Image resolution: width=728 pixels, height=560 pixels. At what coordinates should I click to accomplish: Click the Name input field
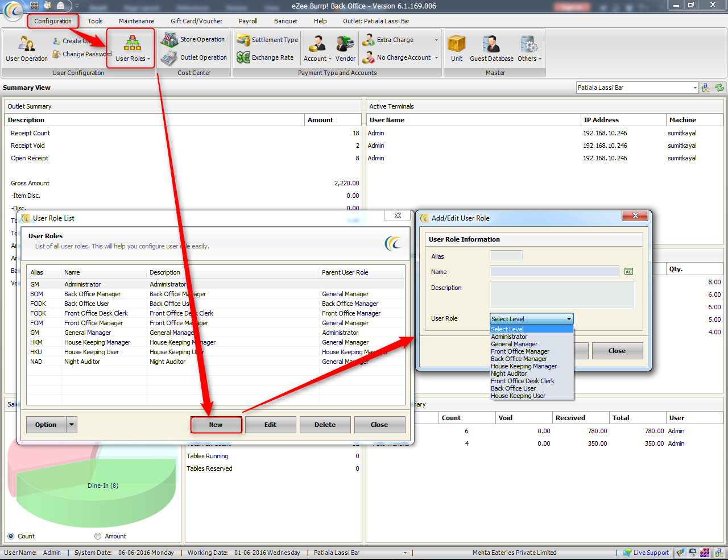[555, 272]
